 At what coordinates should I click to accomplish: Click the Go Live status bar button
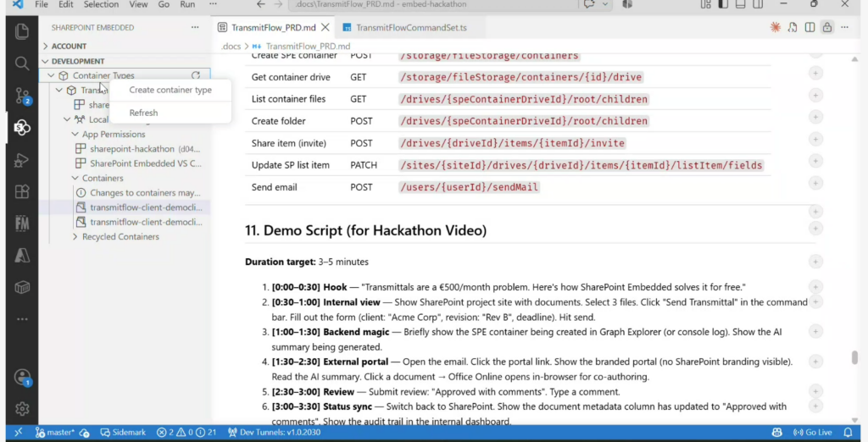[x=813, y=432]
